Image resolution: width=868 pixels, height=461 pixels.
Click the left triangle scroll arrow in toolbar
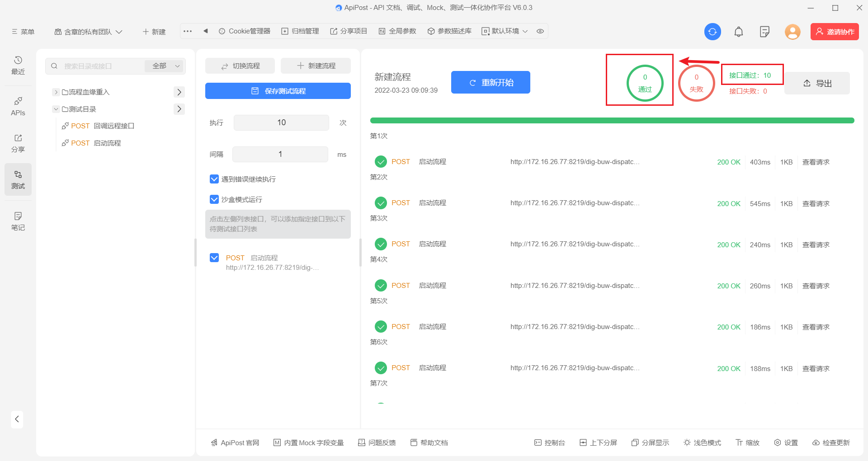pyautogui.click(x=206, y=31)
